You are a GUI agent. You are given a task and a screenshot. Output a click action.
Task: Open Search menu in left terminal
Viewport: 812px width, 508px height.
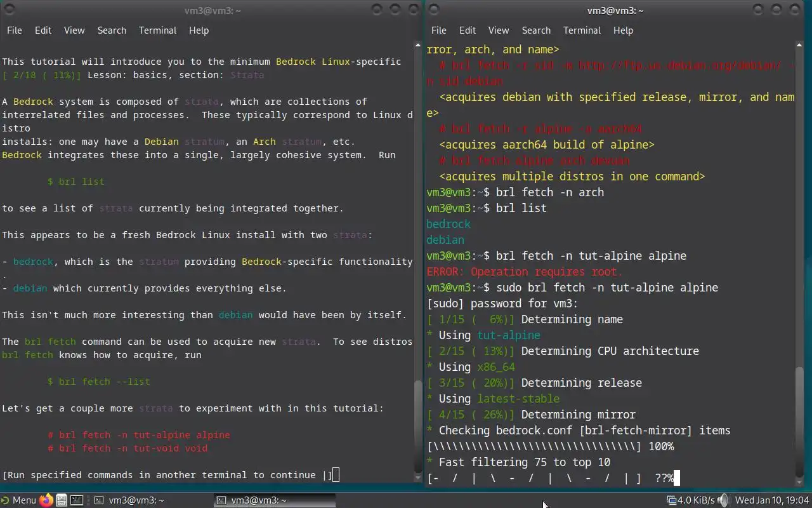112,30
